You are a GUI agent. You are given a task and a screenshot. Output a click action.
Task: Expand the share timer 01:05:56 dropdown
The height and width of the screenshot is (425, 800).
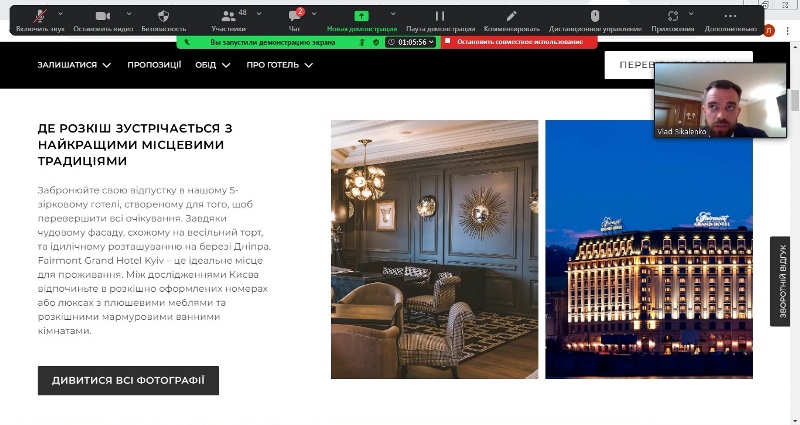tap(411, 42)
